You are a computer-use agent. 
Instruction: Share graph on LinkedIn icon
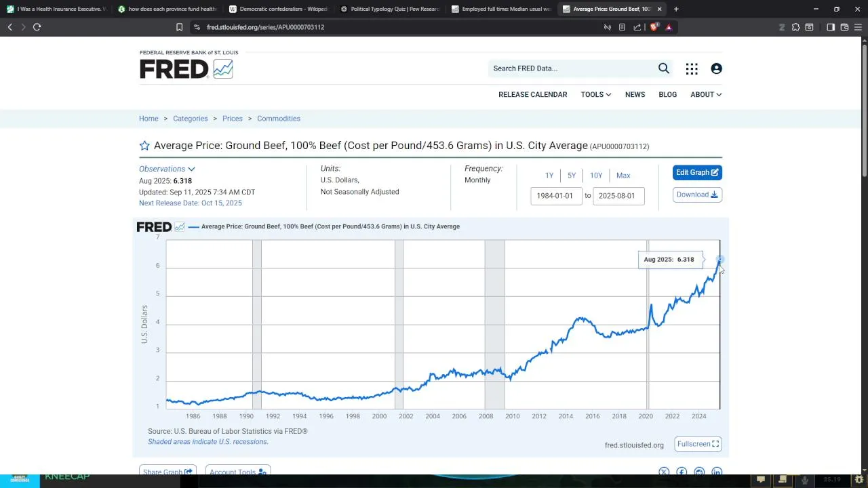click(717, 472)
